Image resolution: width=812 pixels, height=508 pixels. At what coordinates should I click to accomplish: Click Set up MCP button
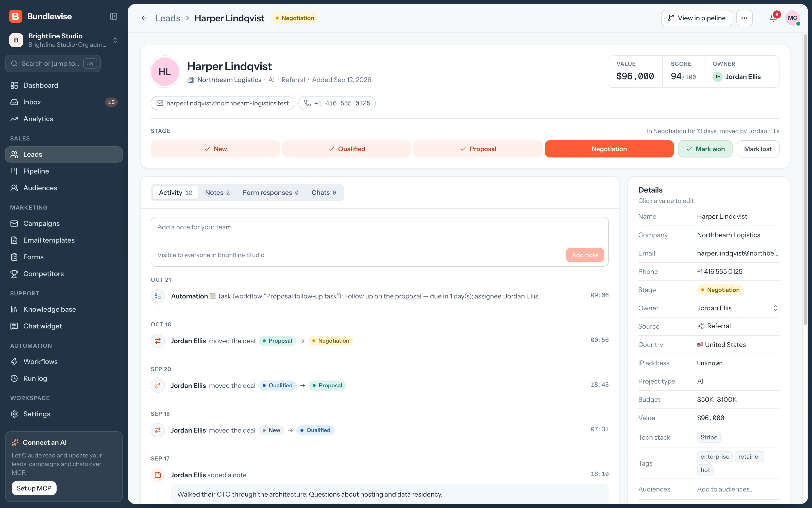click(x=34, y=488)
